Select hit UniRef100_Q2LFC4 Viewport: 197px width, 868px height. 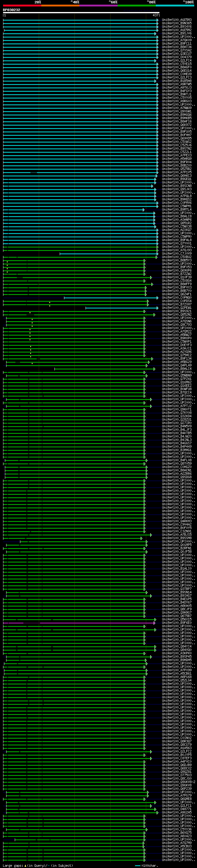177,61
